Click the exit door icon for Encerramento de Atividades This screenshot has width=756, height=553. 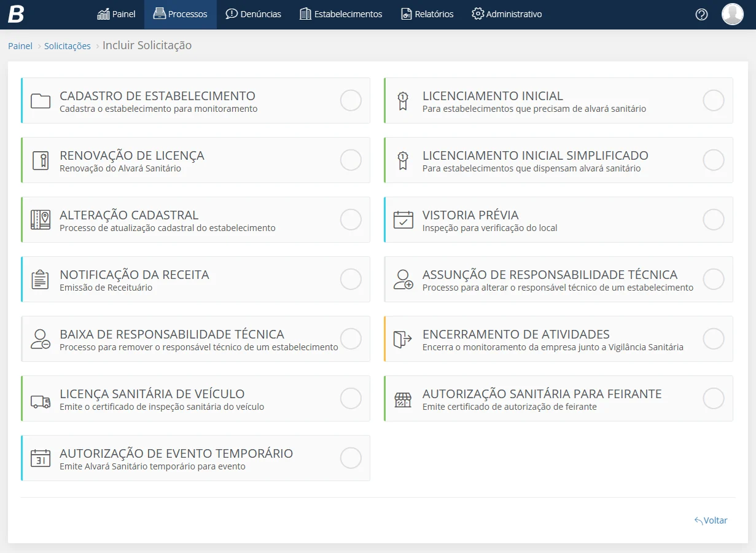403,339
